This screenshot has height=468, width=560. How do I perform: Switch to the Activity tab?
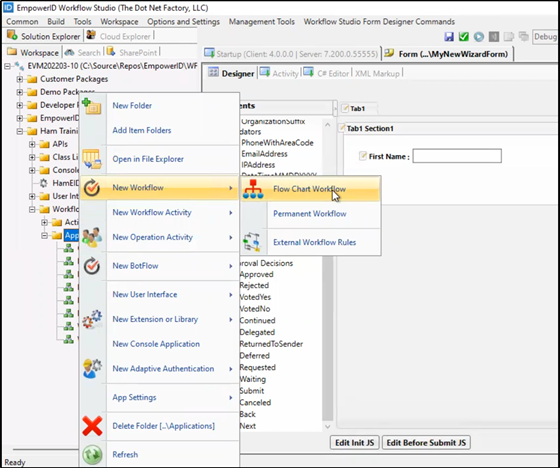279,74
